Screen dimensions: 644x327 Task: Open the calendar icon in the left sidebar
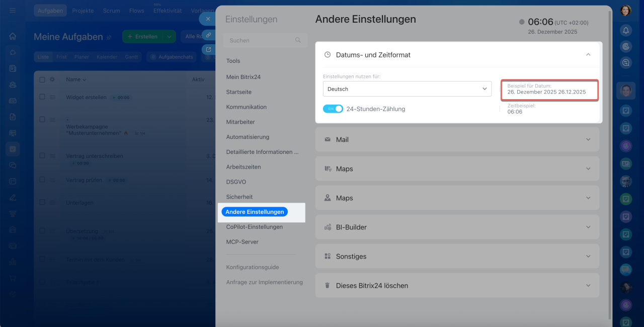point(13,181)
